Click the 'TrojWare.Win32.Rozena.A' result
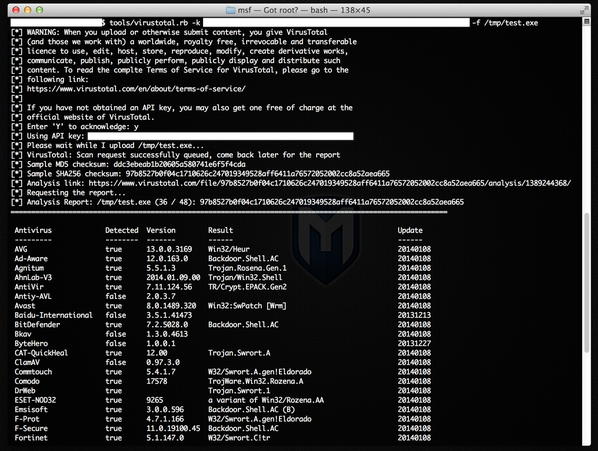This screenshot has width=598, height=451. point(256,381)
